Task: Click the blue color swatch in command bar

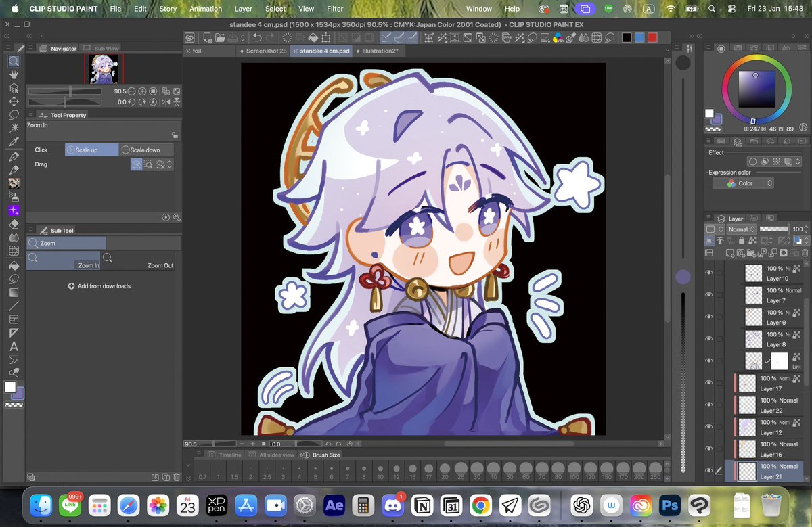Action: (639, 38)
